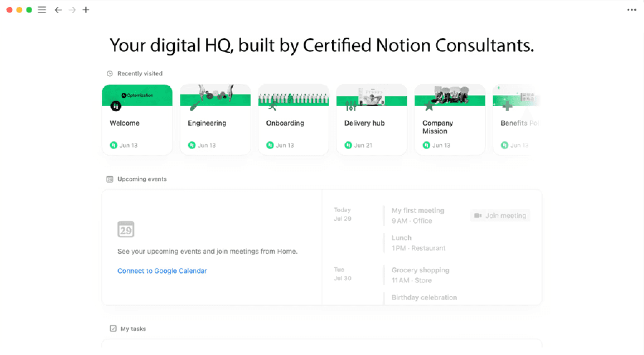Open the Onboarding page card
This screenshot has height=355, width=644.
tap(294, 120)
